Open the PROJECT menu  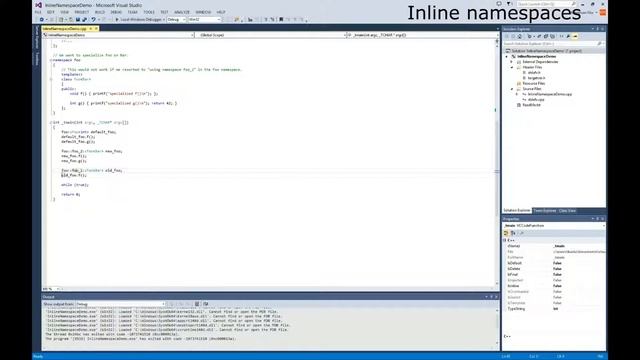(82, 12)
